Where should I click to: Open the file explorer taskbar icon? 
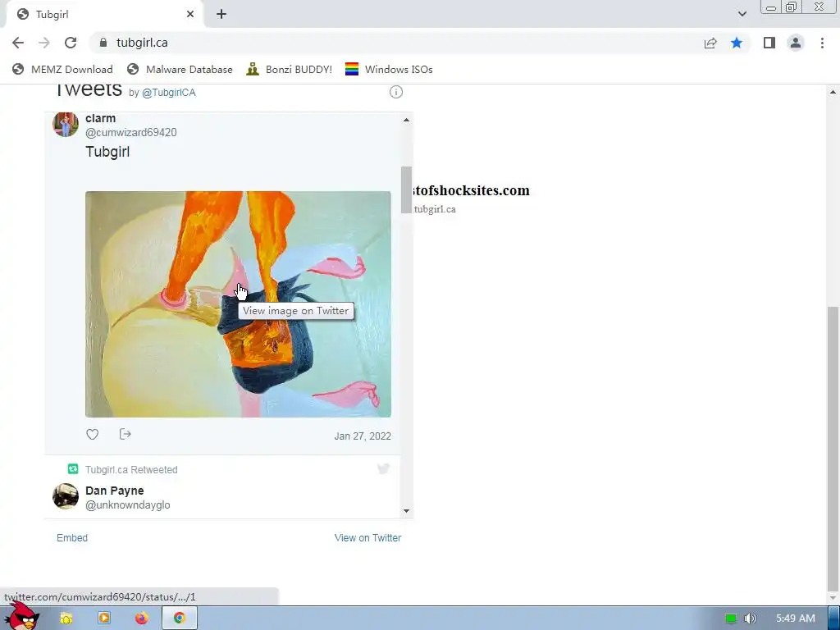click(66, 619)
